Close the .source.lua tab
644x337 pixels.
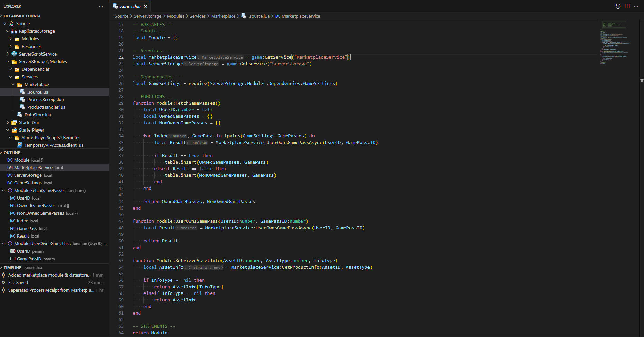tap(146, 6)
